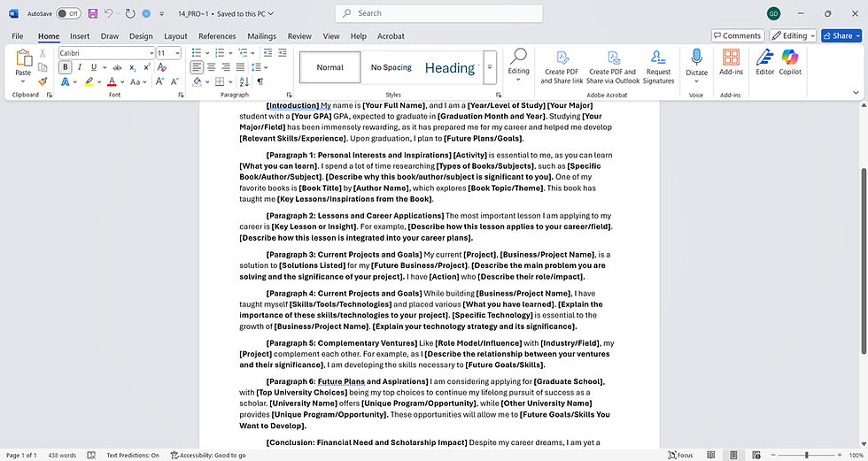Image resolution: width=868 pixels, height=461 pixels.
Task: Clear all formatting from selection
Action: 161,67
